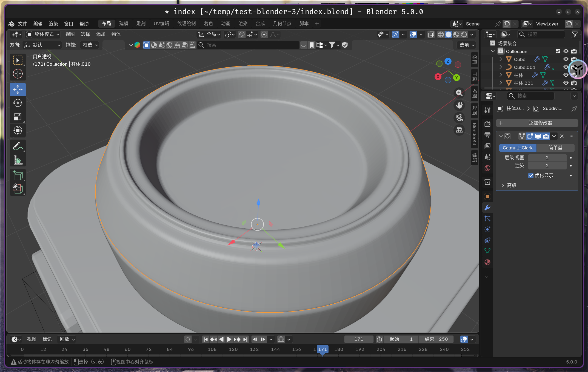
Task: Expand the 高级 advanced section
Action: [x=503, y=185]
